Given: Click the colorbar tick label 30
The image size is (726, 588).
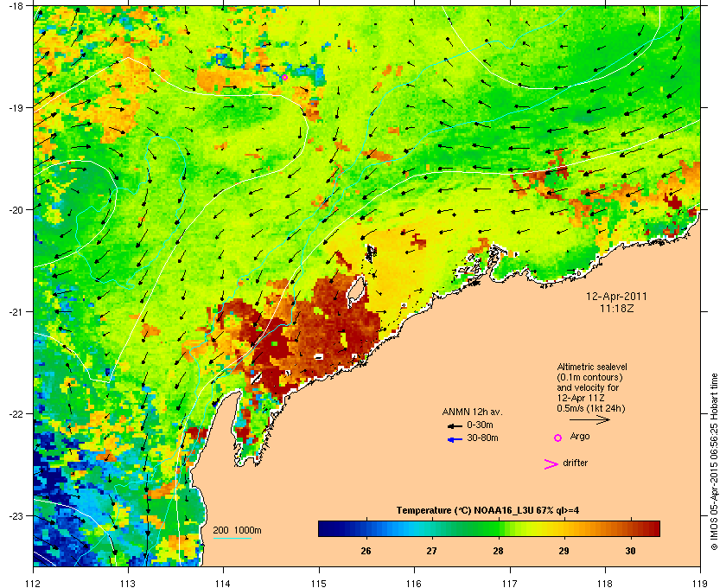Looking at the screenshot, I should click(x=630, y=552).
